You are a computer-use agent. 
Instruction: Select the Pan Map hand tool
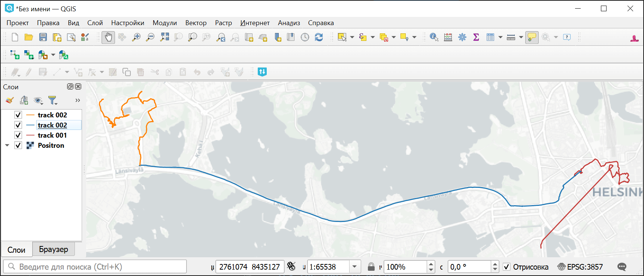tap(108, 37)
